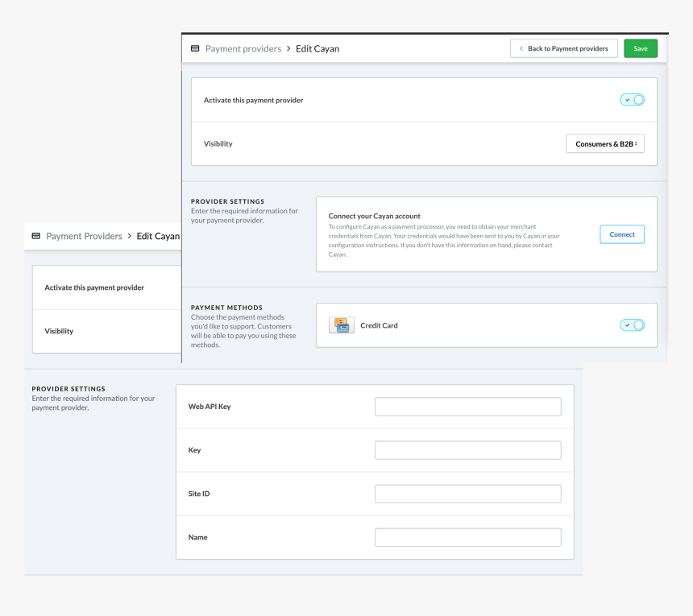Click into the Key text field
The width and height of the screenshot is (693, 616).
point(467,450)
